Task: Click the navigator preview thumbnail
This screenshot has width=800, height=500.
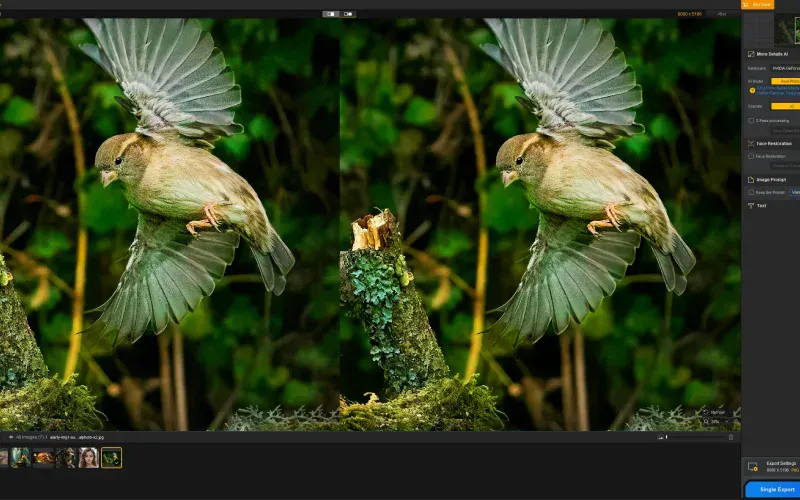Action: point(787,30)
